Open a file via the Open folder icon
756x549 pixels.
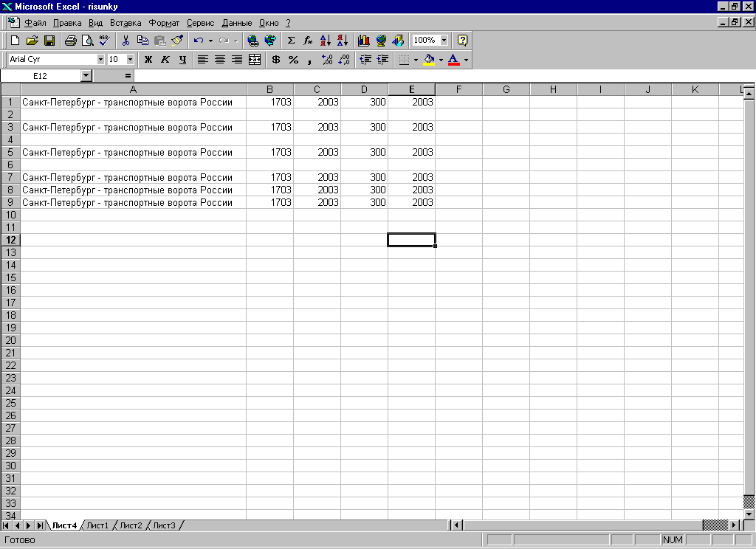32,41
